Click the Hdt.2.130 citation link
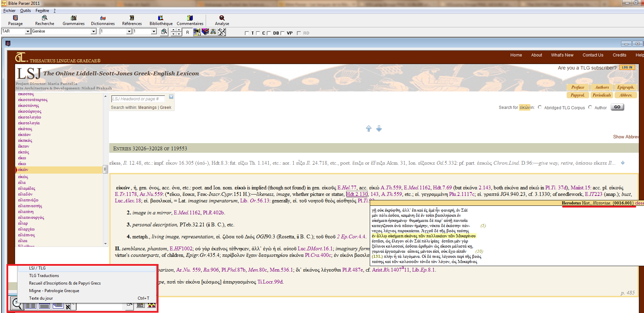Viewport: 644px width, 313px height. [357, 194]
